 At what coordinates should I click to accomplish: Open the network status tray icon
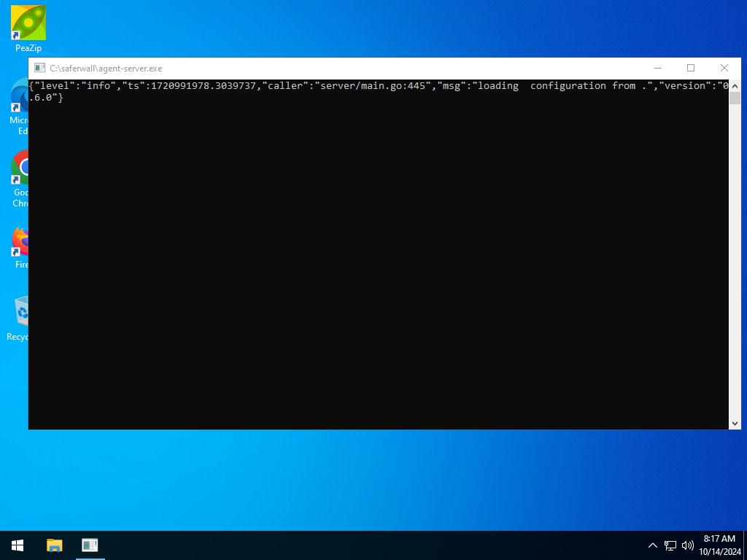[670, 545]
